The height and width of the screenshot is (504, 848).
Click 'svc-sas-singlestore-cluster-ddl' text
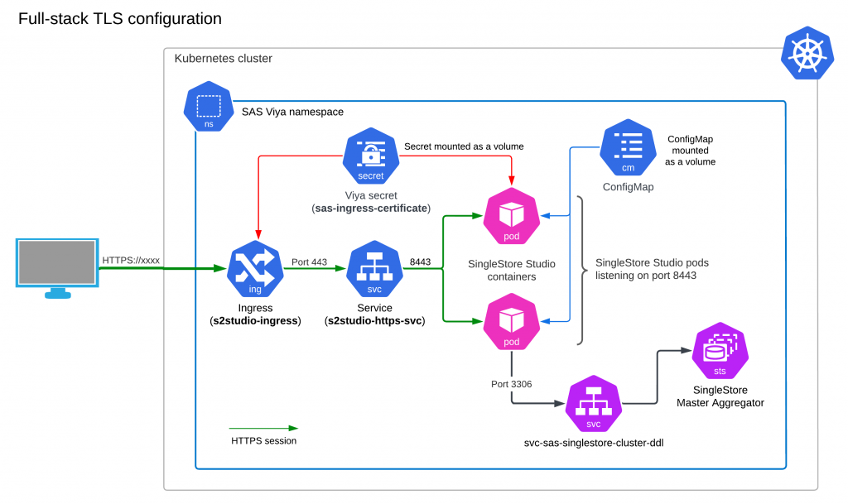[x=594, y=443]
